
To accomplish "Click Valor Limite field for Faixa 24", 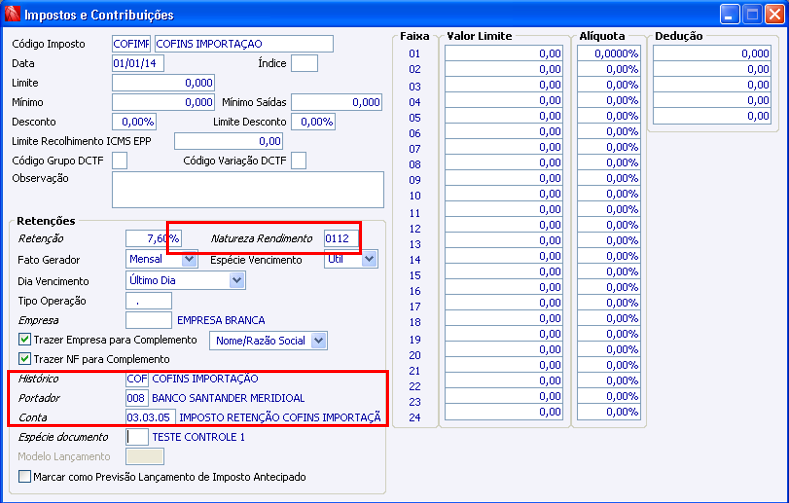I will pyautogui.click(x=504, y=412).
